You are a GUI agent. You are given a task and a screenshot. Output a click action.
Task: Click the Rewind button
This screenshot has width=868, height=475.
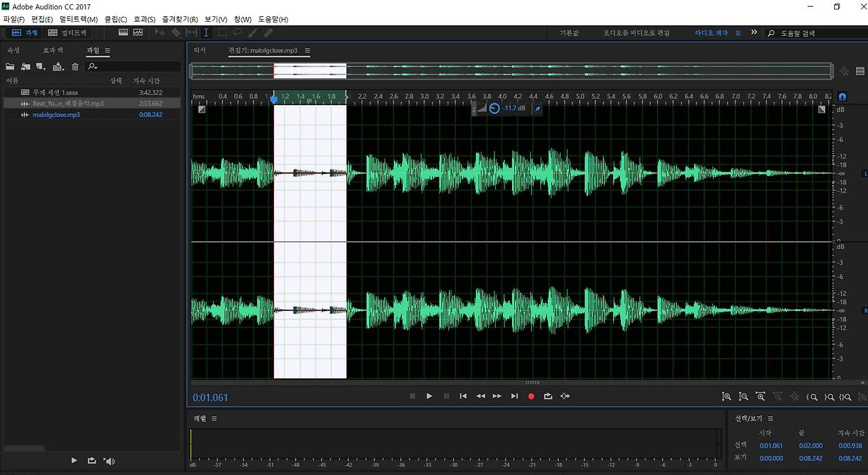click(480, 396)
